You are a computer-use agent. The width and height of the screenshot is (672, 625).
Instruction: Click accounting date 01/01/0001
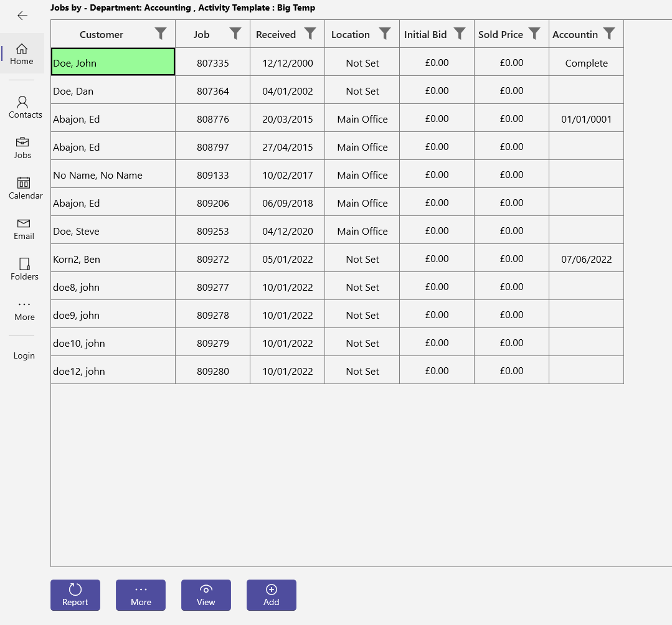coord(586,119)
